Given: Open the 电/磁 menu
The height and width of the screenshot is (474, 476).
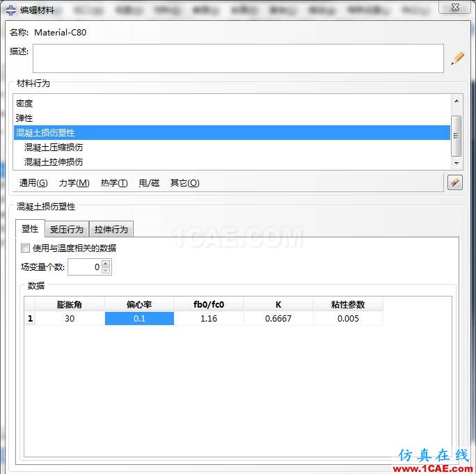Looking at the screenshot, I should tap(149, 183).
